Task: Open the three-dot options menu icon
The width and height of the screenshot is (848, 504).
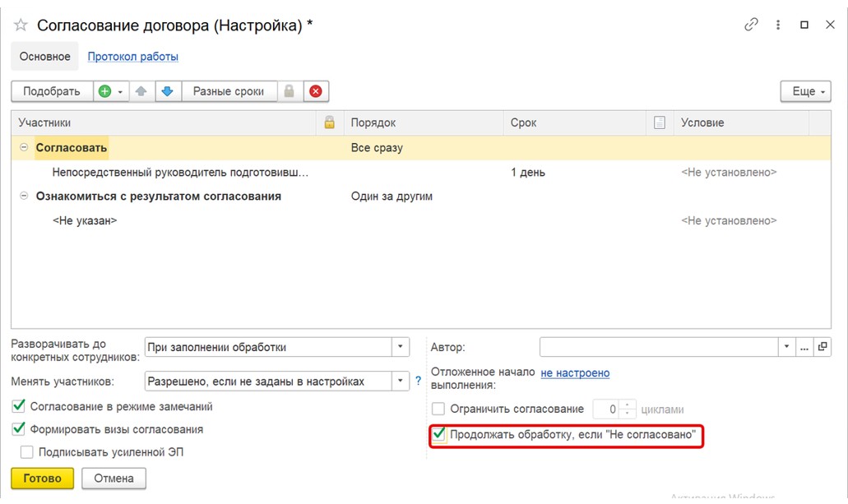Action: 778,25
